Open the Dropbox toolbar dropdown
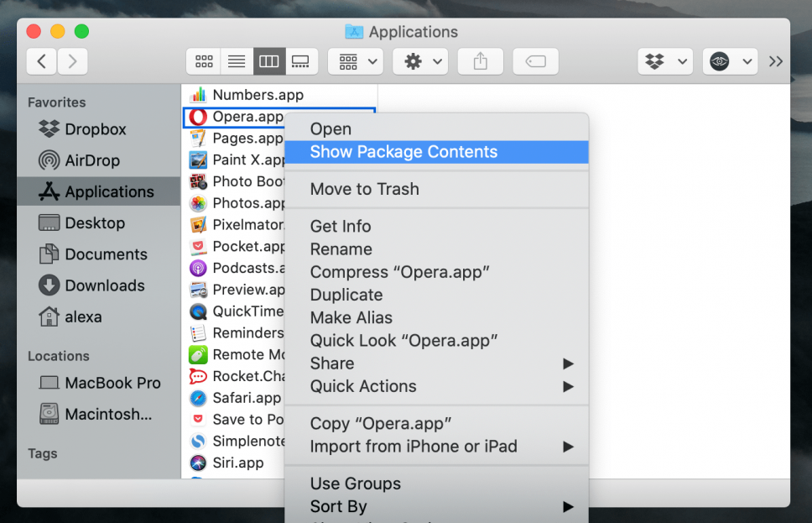The image size is (812, 523). coord(665,60)
